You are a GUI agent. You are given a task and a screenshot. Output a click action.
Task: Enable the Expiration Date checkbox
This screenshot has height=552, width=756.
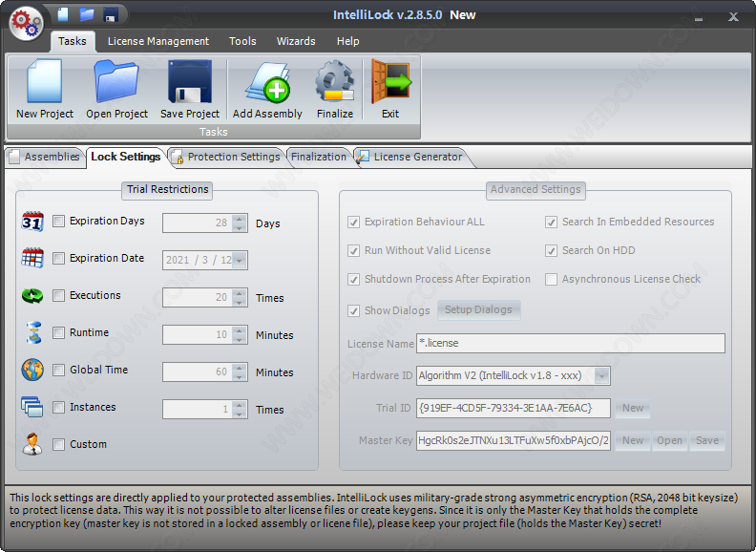tap(58, 258)
